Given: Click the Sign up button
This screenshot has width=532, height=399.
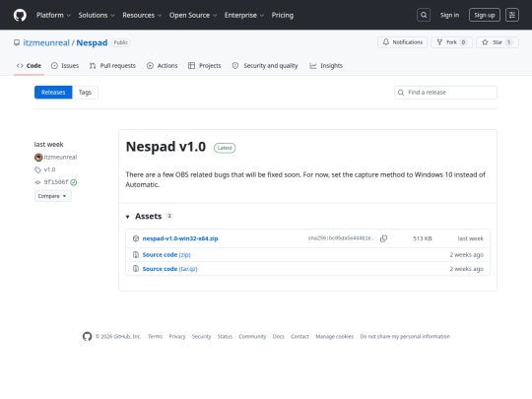Looking at the screenshot, I should click(x=485, y=15).
